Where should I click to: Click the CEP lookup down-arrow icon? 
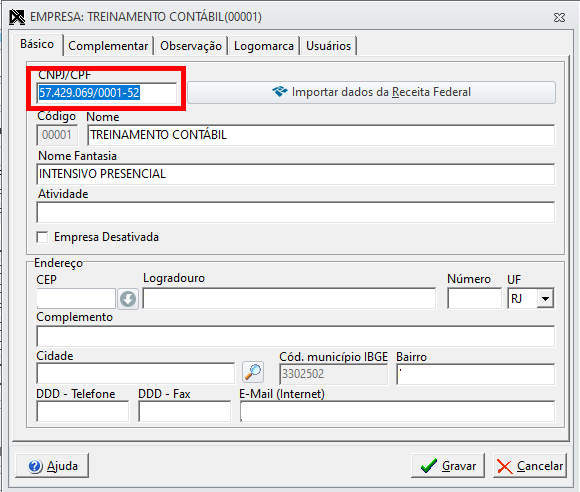tap(128, 299)
